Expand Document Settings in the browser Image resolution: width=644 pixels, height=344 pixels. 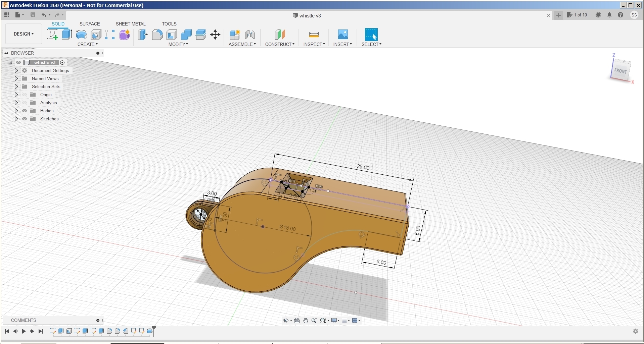click(x=16, y=70)
